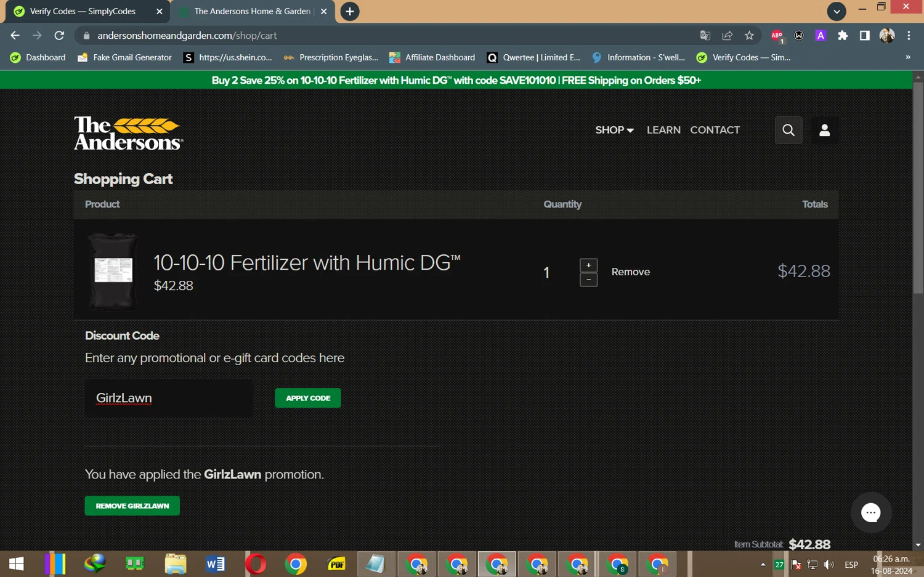The image size is (924, 577).
Task: Close the Verify Codes browser tab
Action: [x=160, y=11]
